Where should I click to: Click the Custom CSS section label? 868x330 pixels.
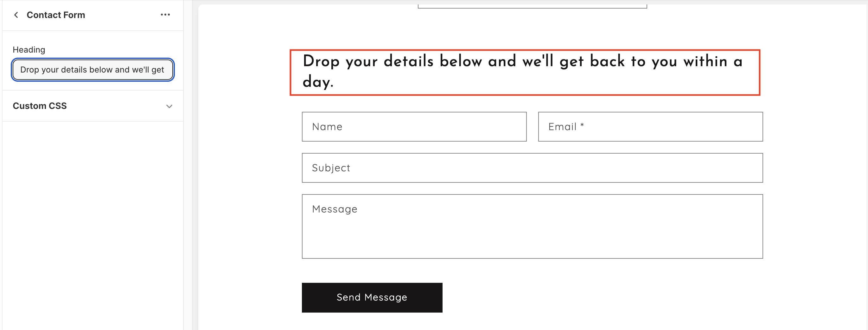pyautogui.click(x=40, y=106)
